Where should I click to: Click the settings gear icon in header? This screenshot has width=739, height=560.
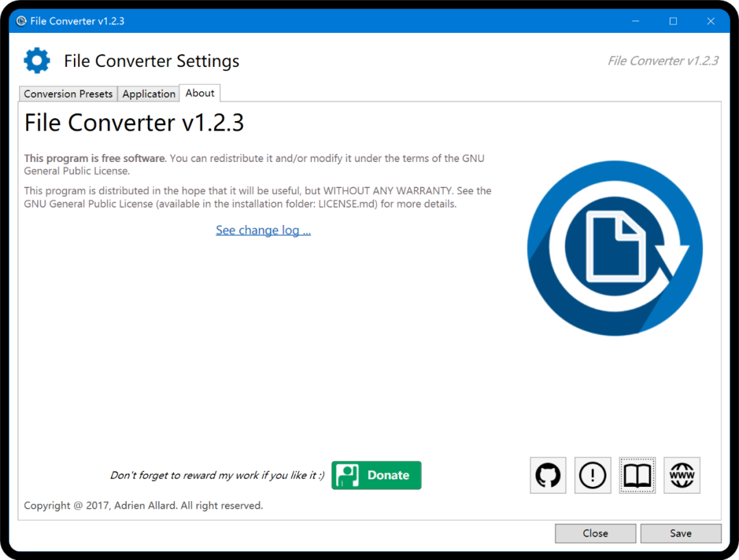(37, 60)
